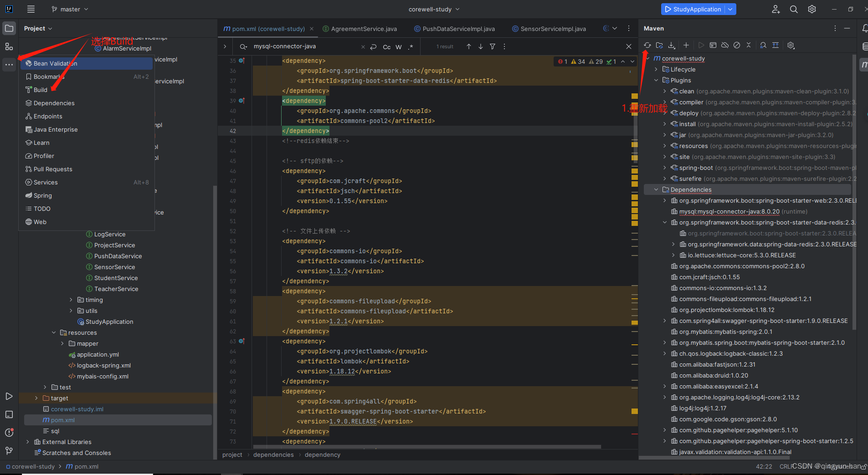Open Project view dropdown

tap(38, 28)
